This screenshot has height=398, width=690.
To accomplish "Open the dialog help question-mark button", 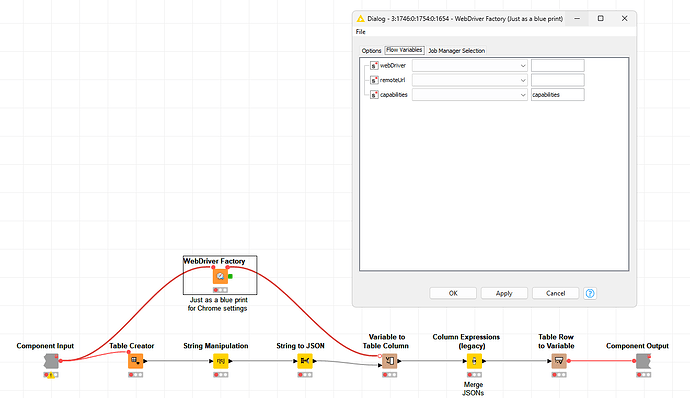I will pyautogui.click(x=590, y=293).
